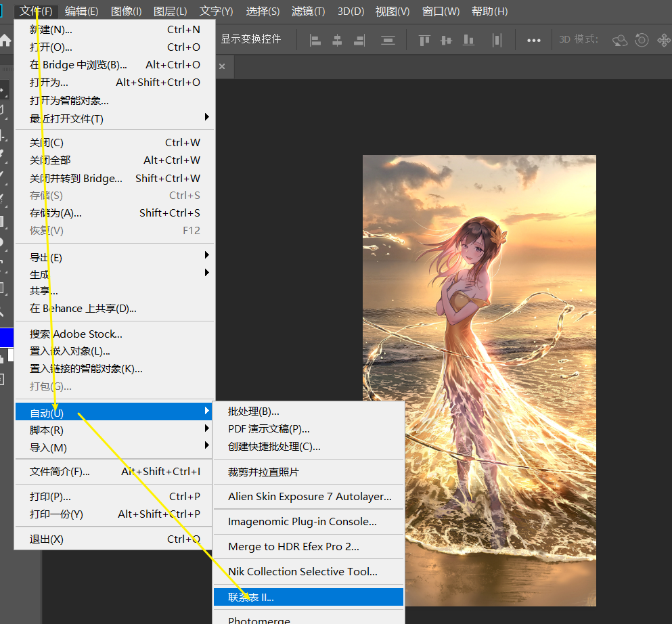Expand 最近打开文件(T) submenu

point(114,118)
